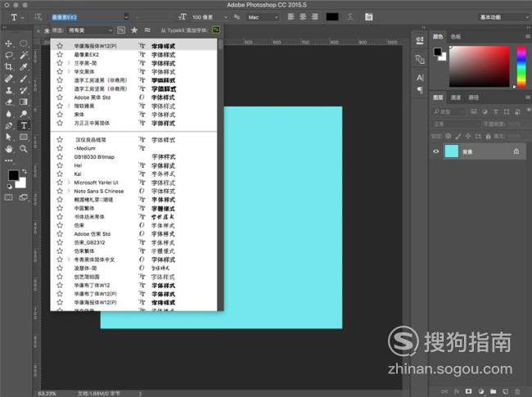Open the font size 100 像素 dropdown
532x397 pixels.
coord(226,17)
